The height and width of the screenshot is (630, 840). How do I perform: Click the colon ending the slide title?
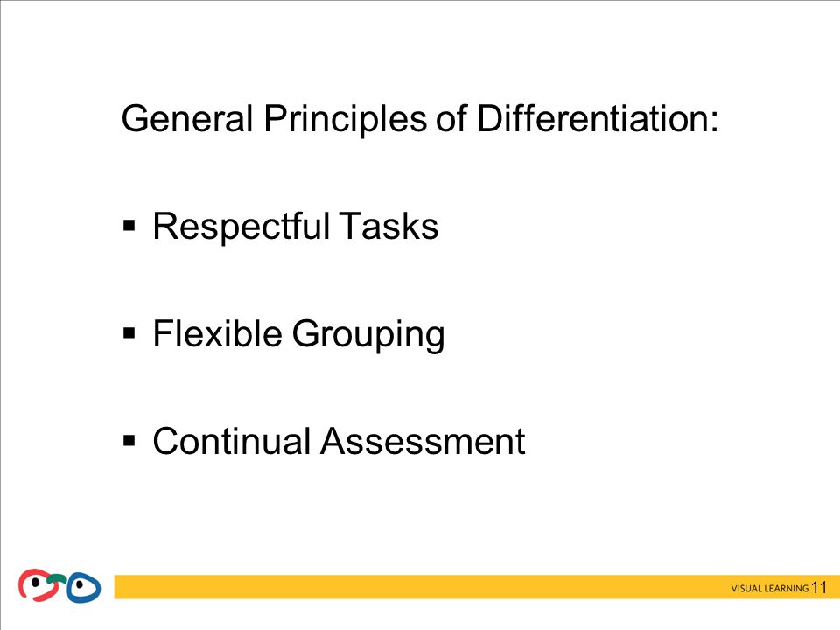pyautogui.click(x=715, y=122)
